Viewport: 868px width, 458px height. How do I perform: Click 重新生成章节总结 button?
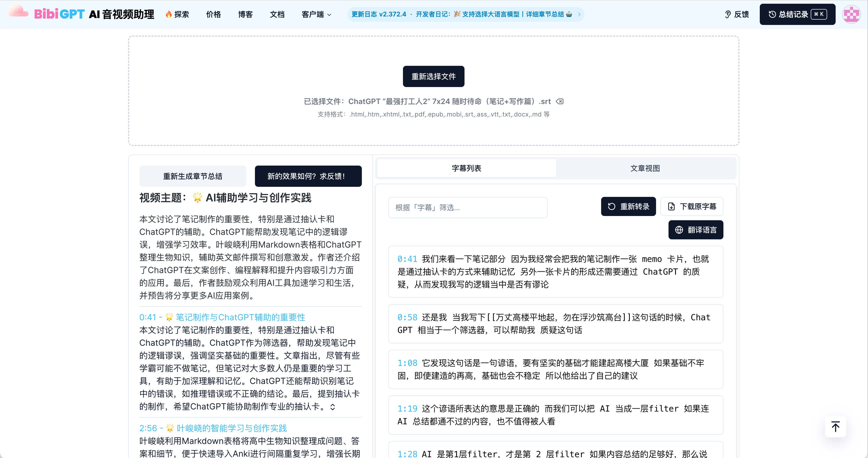193,176
